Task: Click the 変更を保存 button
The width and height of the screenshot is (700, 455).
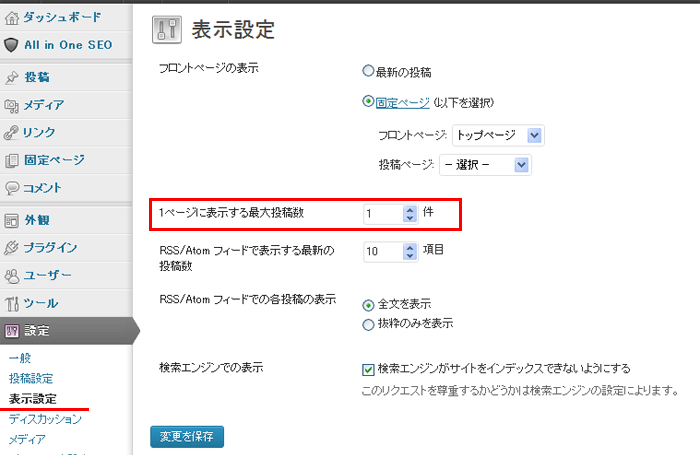Action: pyautogui.click(x=187, y=436)
